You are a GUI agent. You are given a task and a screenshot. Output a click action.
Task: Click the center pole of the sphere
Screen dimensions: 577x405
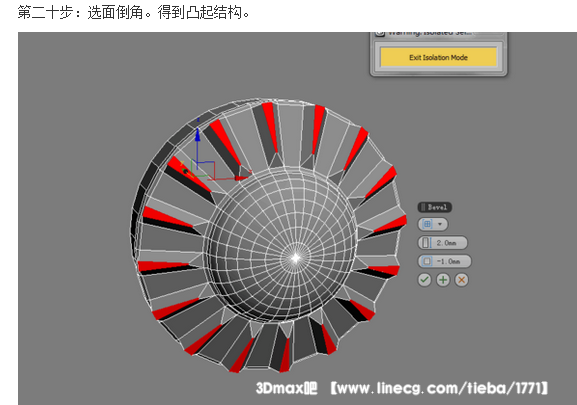coord(295,258)
